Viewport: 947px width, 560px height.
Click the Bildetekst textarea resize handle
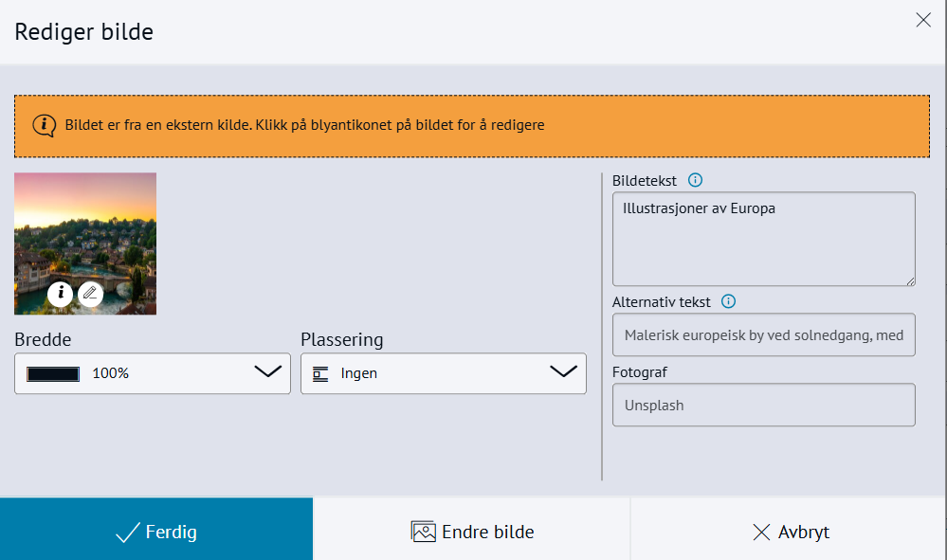(910, 280)
